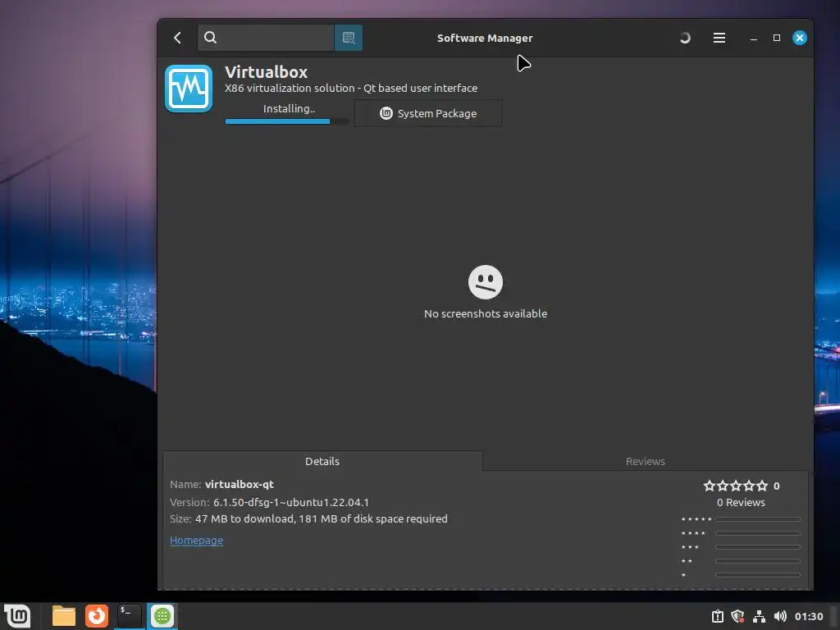
Task: Switch to the Reviews tab
Action: [x=646, y=461]
